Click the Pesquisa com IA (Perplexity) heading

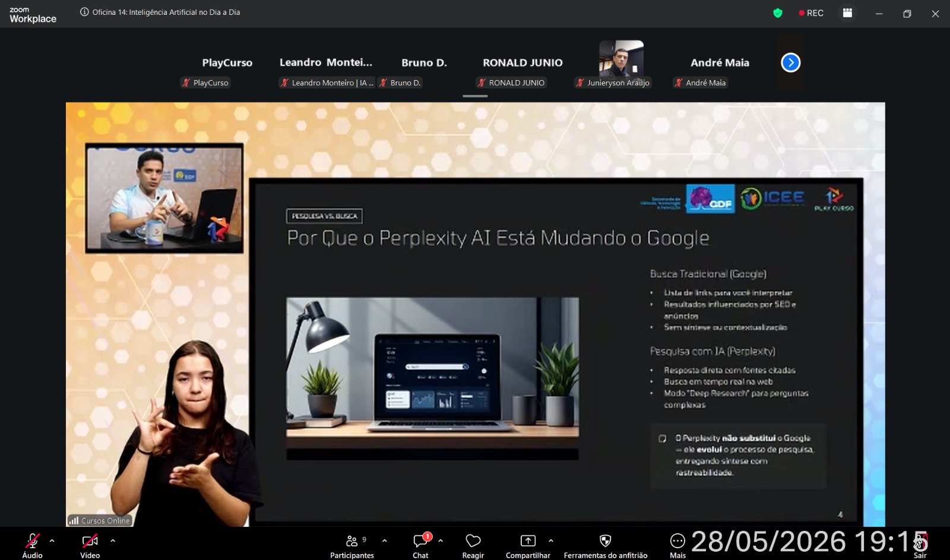[712, 351]
